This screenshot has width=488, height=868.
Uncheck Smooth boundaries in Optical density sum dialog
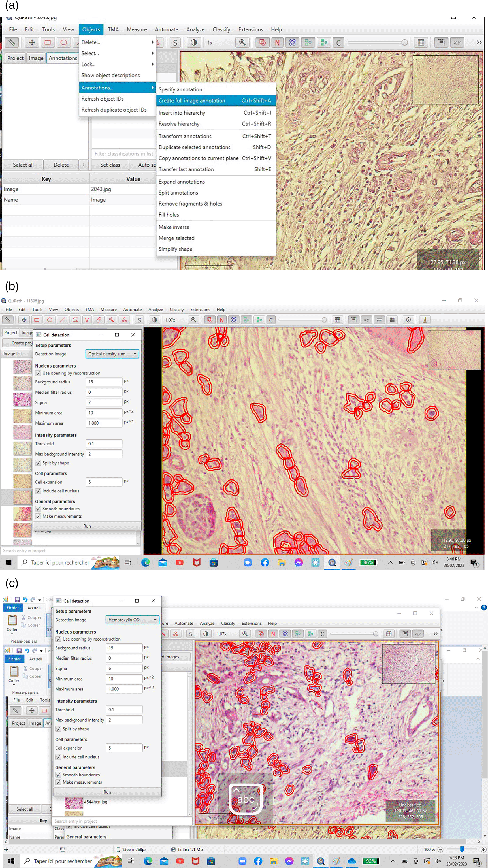[x=38, y=509]
